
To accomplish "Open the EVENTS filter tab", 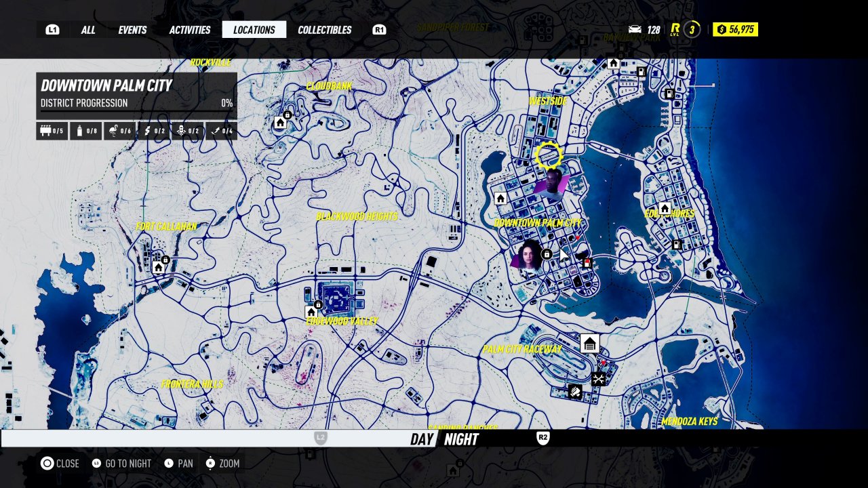I will (x=132, y=30).
